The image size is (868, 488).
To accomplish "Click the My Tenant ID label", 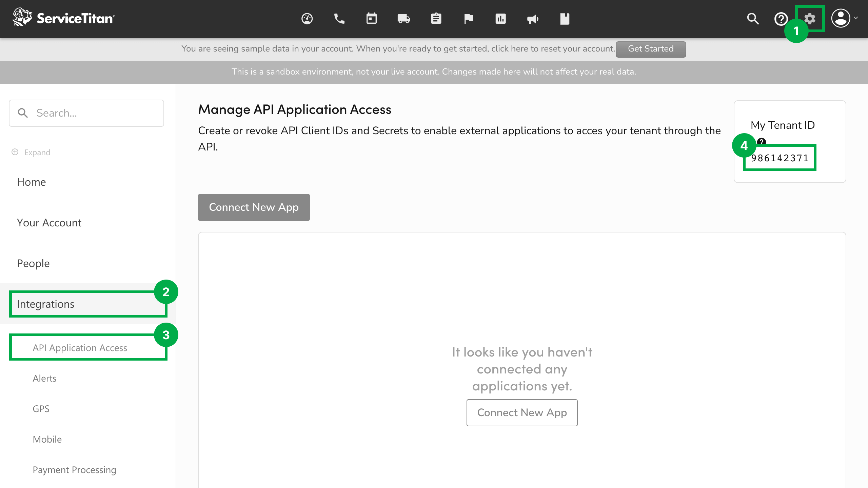I will [783, 125].
